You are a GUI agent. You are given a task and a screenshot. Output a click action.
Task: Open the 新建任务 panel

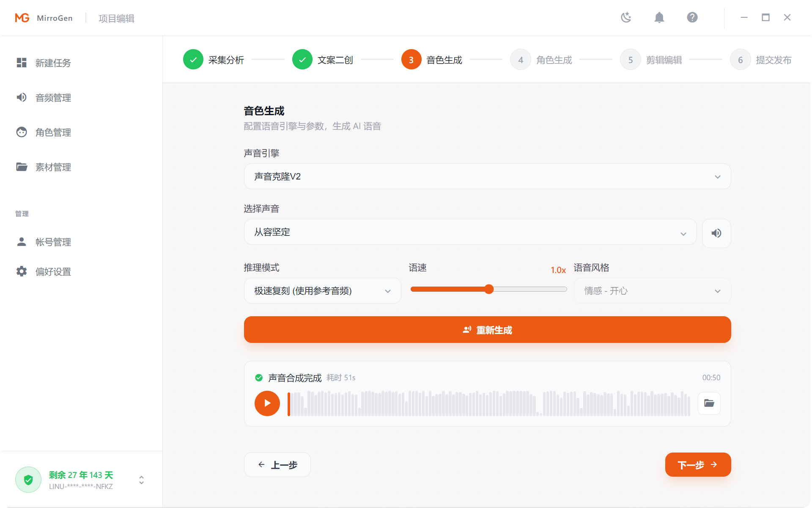(x=53, y=63)
